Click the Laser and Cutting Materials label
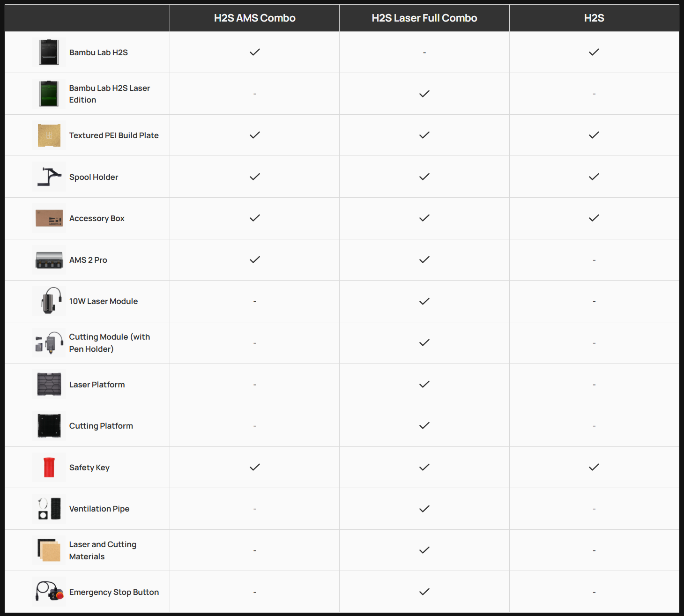The image size is (684, 616). click(102, 550)
